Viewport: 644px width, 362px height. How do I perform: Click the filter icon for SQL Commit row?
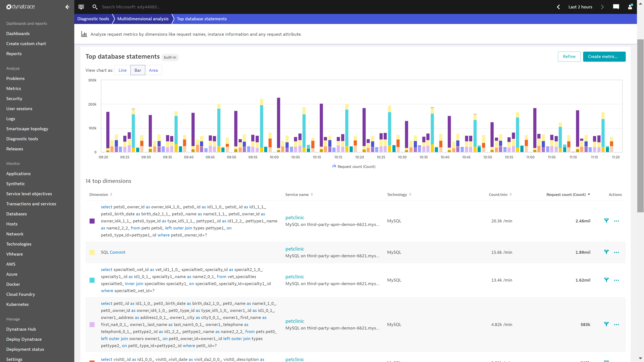[x=606, y=252]
